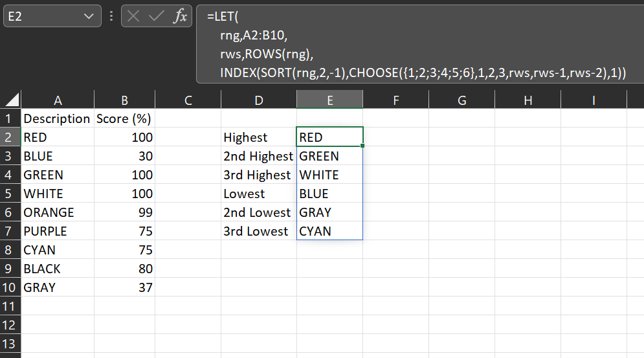This screenshot has height=358, width=644.
Task: Select result cell E5 showing BLUE
Action: point(330,194)
